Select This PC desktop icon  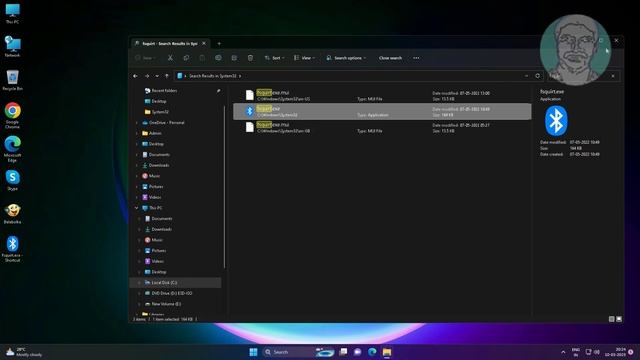(x=12, y=13)
